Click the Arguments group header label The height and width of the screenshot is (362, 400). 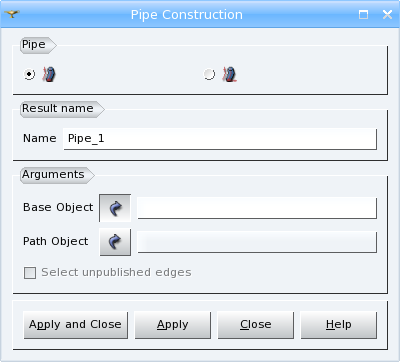(x=53, y=175)
